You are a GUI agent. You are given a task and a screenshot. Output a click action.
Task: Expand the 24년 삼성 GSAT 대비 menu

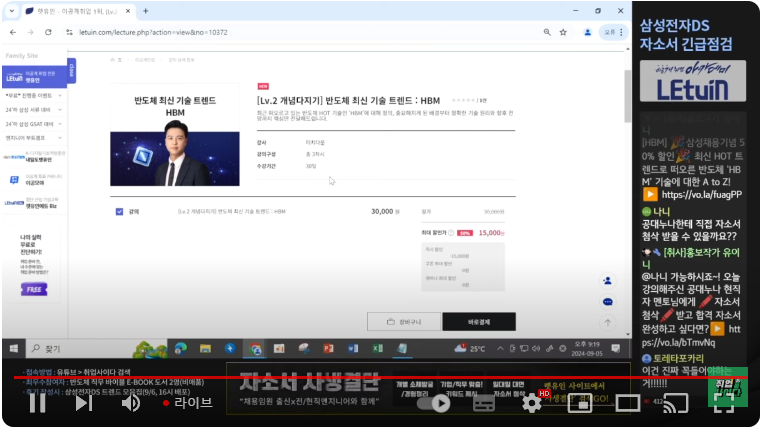[35, 123]
